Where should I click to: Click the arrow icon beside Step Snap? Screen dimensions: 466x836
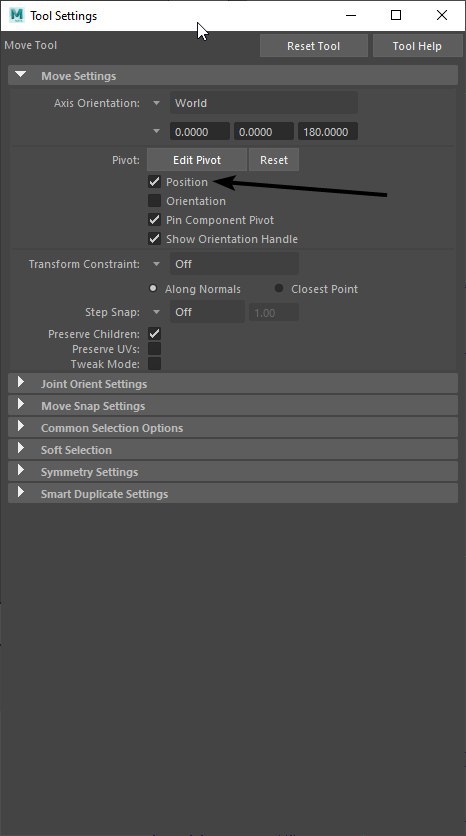point(156,312)
